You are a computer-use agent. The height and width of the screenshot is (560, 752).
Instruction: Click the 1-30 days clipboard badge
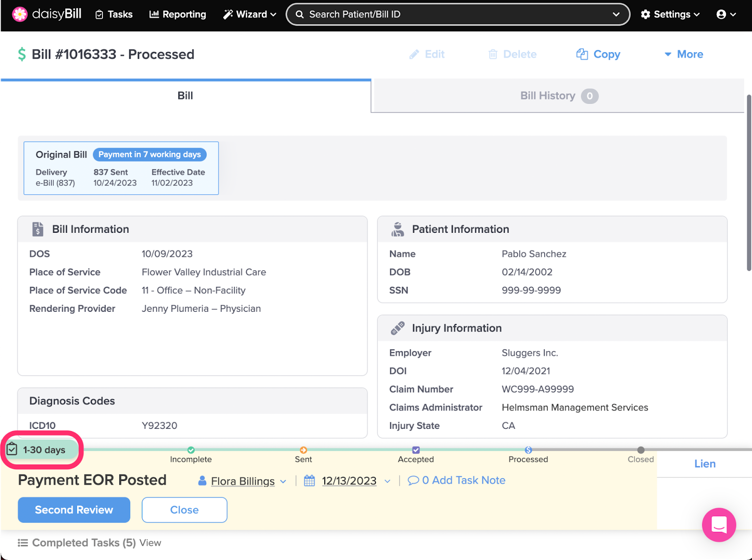pyautogui.click(x=42, y=450)
